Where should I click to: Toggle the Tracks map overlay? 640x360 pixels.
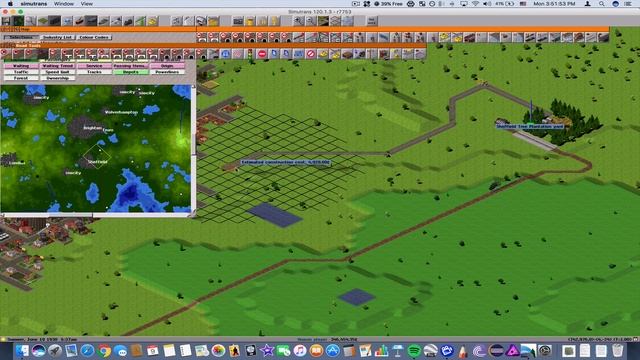click(x=94, y=72)
